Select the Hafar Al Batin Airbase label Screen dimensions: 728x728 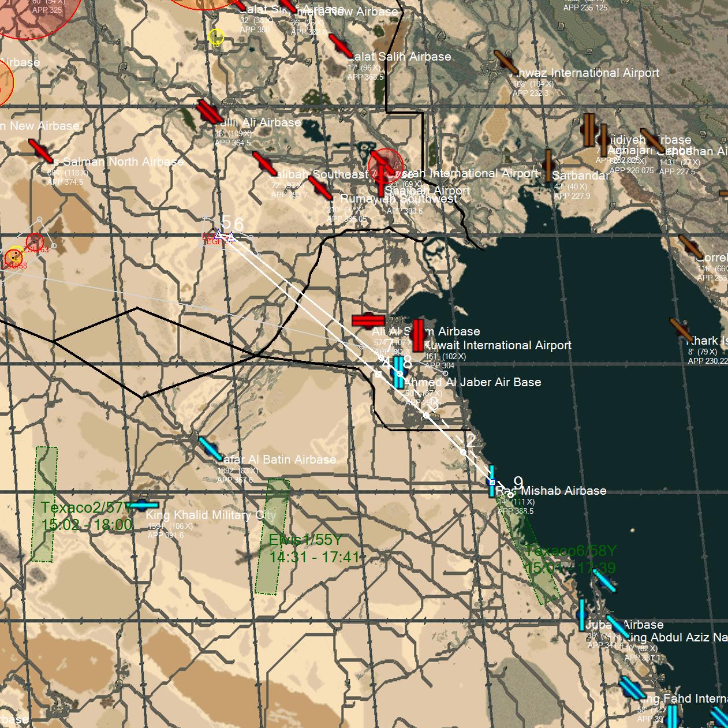point(277,460)
